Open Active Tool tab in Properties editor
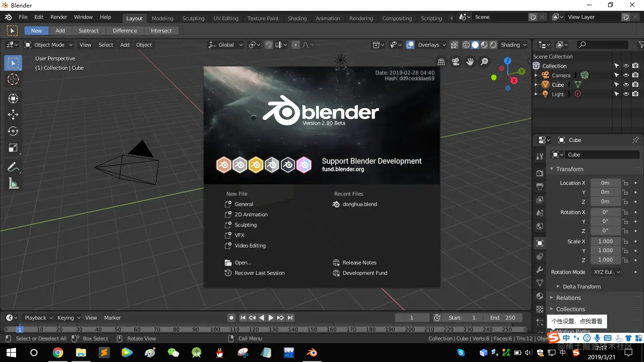The height and width of the screenshot is (362, 644). 540,156
